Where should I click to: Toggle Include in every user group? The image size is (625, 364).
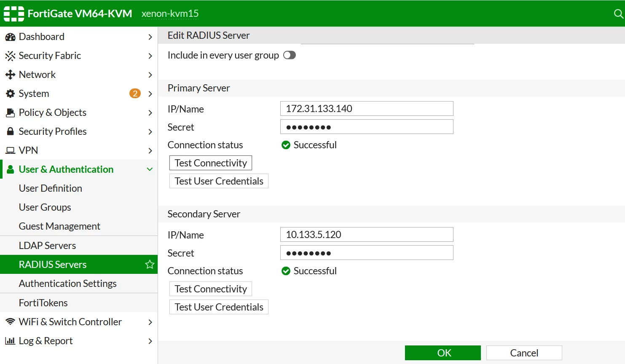pos(290,55)
